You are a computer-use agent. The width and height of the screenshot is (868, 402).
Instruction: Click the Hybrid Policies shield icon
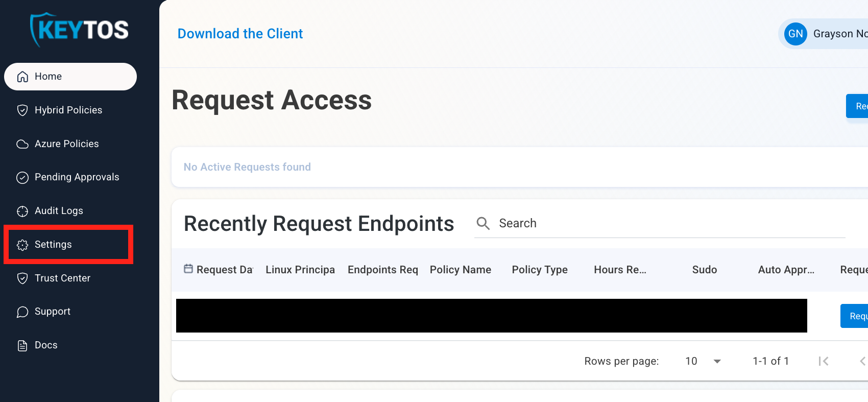22,110
